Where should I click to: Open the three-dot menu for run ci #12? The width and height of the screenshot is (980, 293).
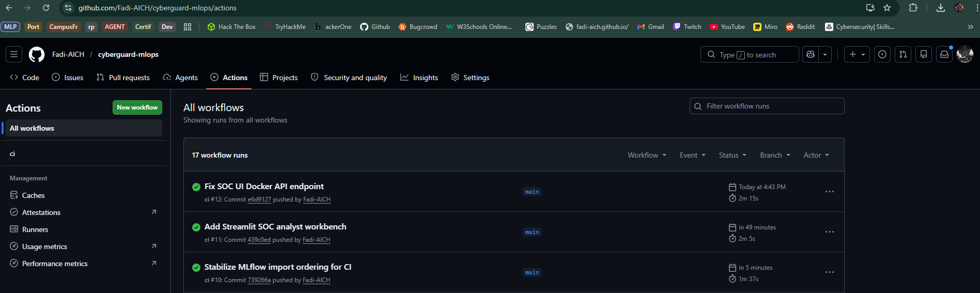click(830, 192)
